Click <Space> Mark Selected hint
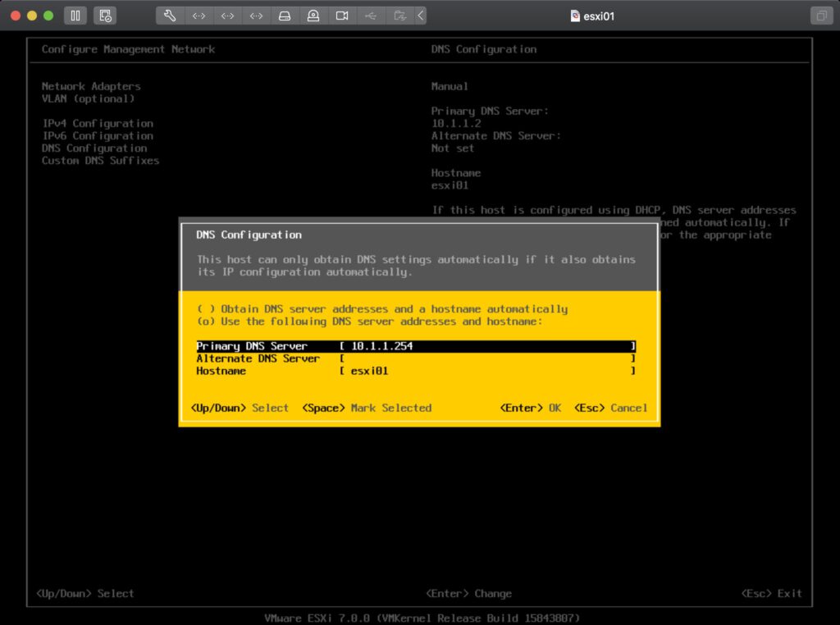Viewport: 840px width, 625px height. pyautogui.click(x=367, y=408)
